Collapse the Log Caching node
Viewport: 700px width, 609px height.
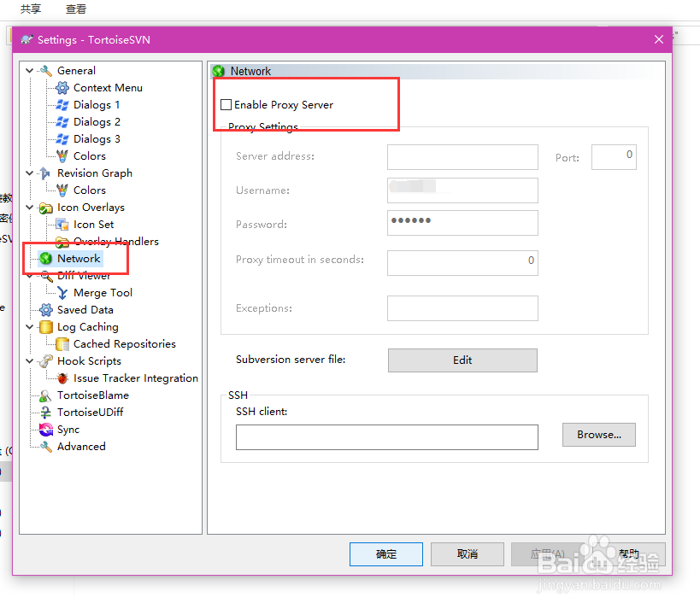tap(29, 327)
